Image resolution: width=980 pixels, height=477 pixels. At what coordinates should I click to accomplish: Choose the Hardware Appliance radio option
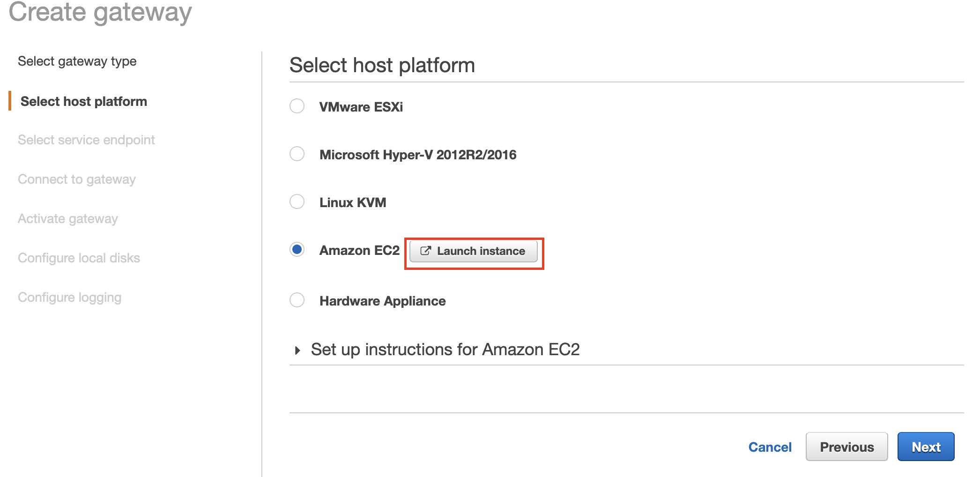(x=297, y=300)
